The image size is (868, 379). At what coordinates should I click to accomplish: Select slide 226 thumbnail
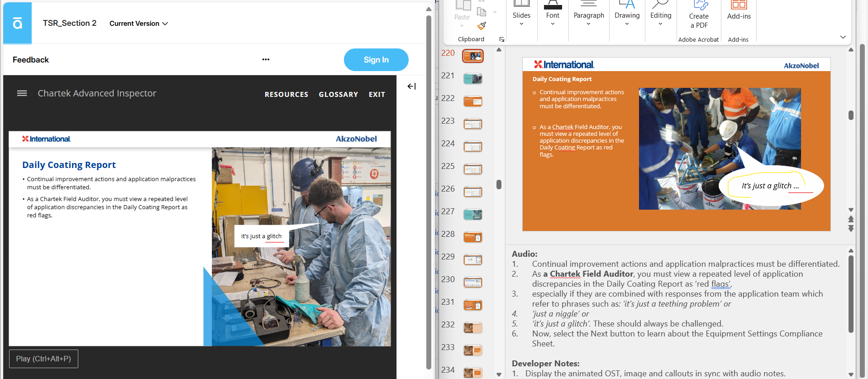(x=472, y=192)
